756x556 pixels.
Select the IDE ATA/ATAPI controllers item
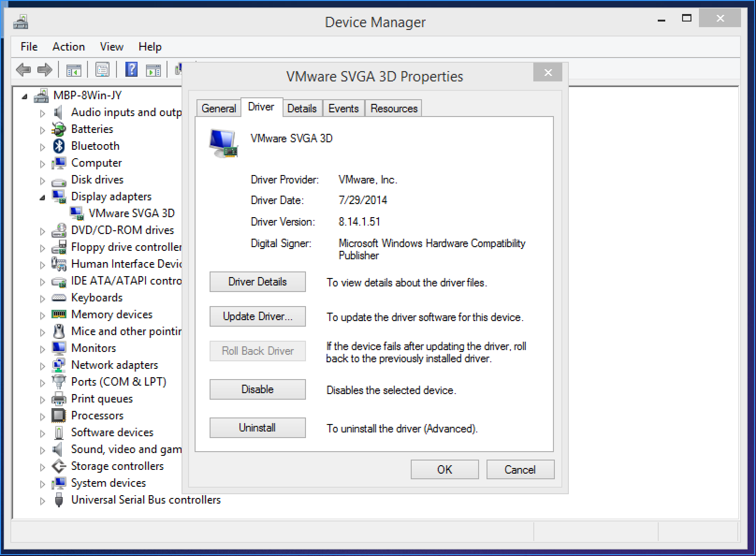[x=126, y=281]
